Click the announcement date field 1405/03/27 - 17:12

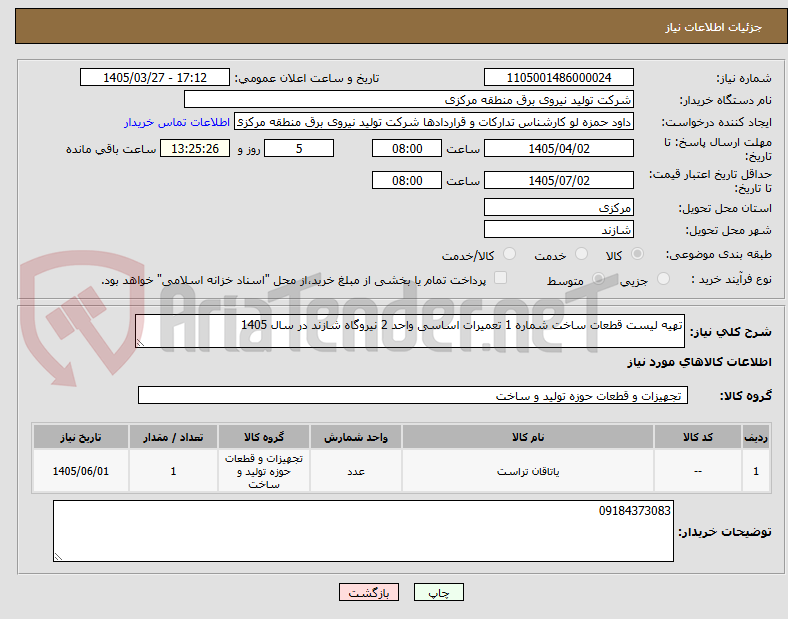155,77
